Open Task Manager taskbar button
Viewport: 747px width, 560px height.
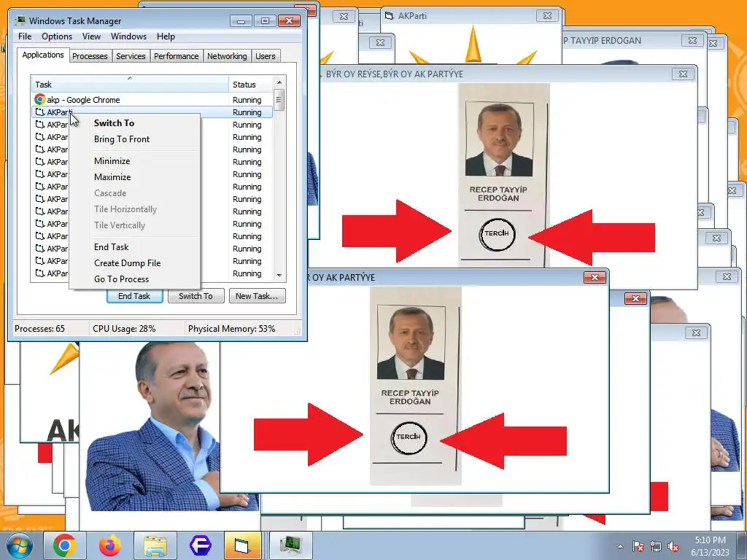click(x=290, y=545)
